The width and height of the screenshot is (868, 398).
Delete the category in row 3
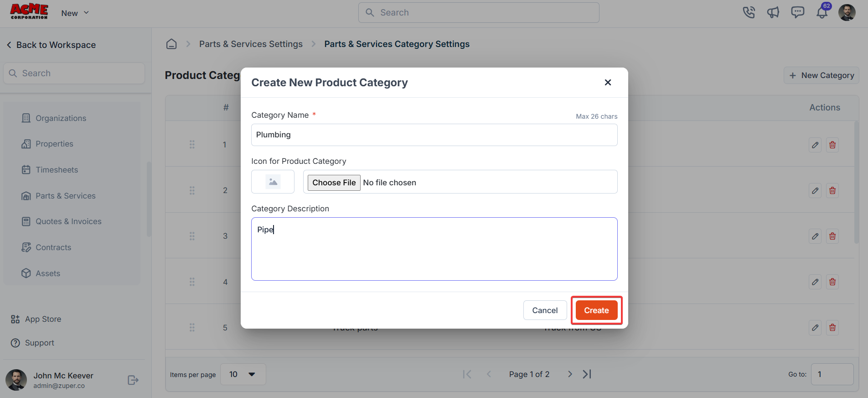pos(832,236)
